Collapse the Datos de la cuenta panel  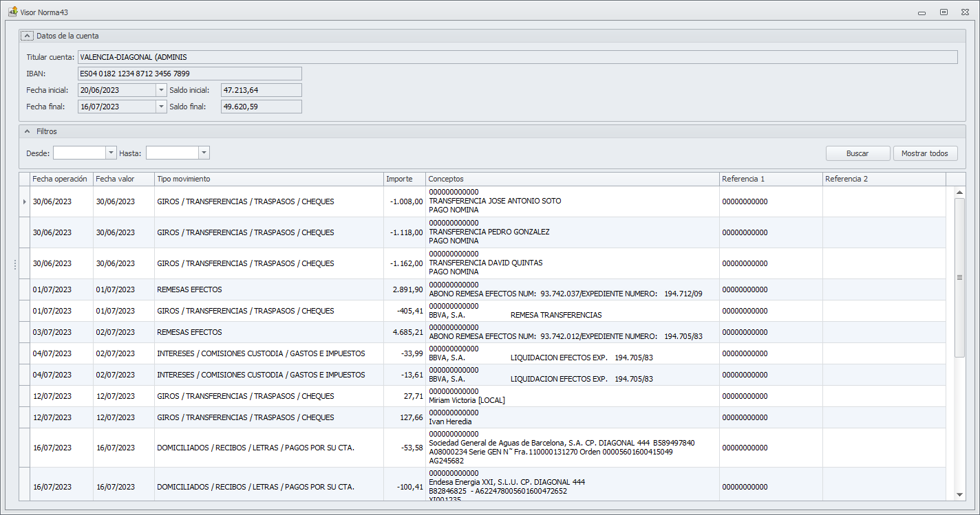(x=27, y=36)
